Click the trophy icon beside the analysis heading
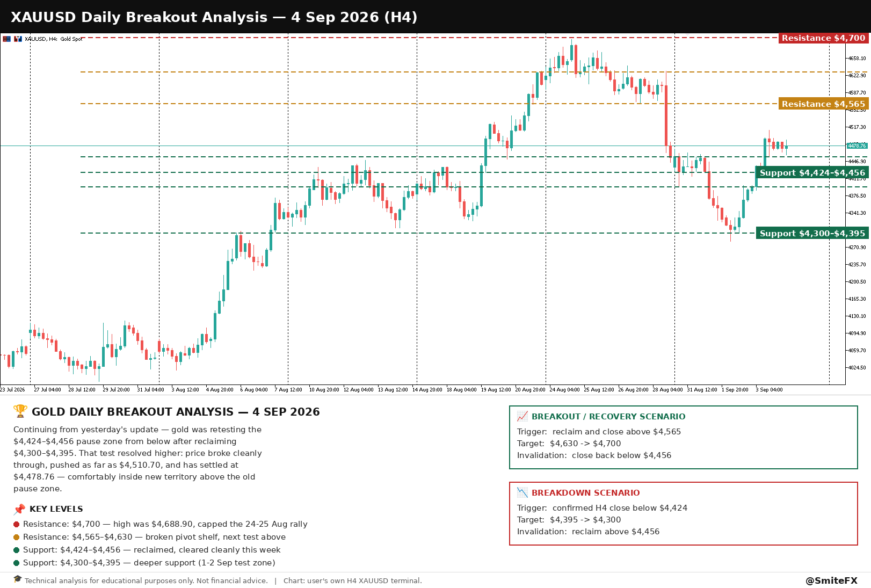Screen dimensions: 871x588 [x=20, y=411]
